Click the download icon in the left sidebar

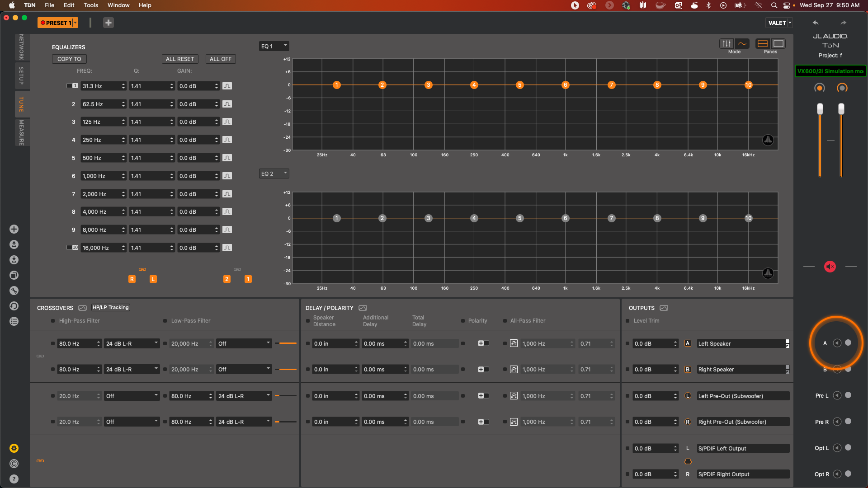[14, 260]
